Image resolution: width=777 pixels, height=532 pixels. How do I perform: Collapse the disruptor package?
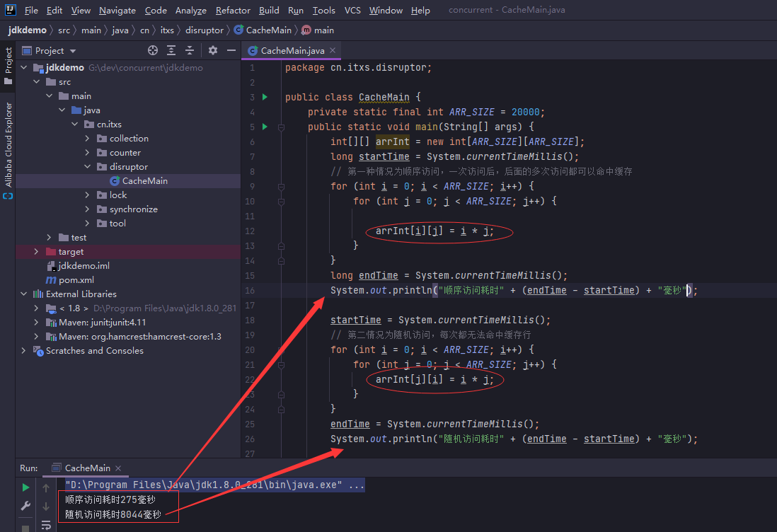point(87,166)
